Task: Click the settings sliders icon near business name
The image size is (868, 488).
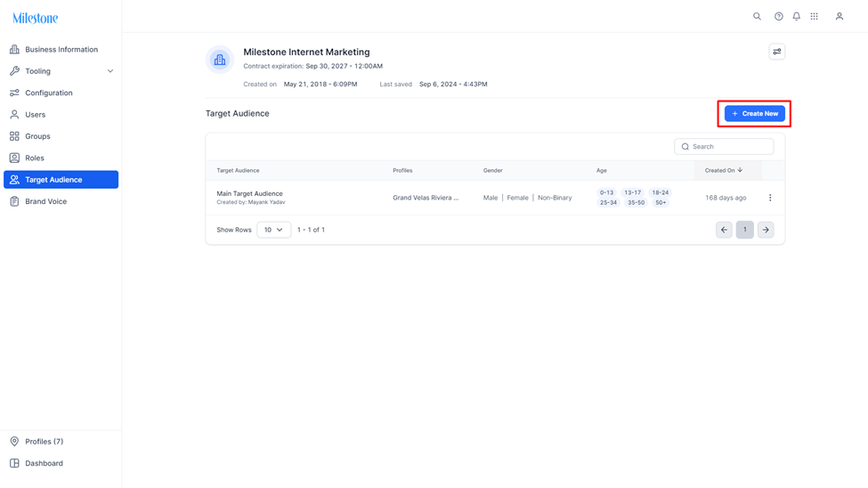Action: [x=776, y=52]
